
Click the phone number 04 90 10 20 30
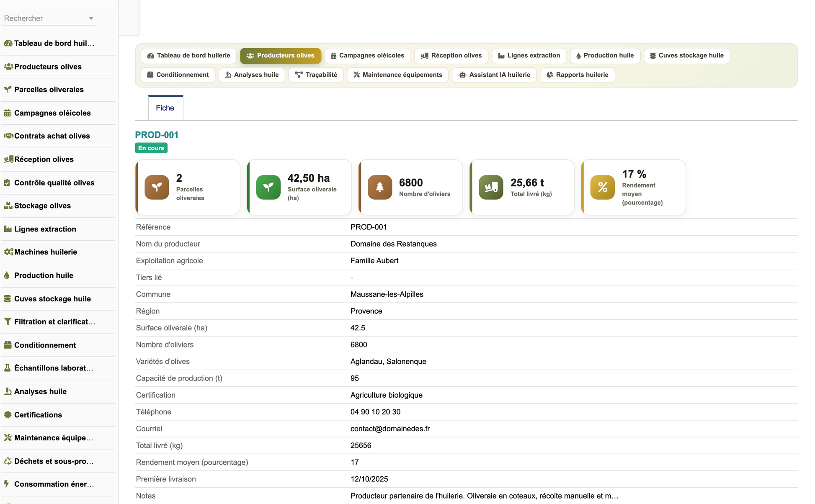375,412
